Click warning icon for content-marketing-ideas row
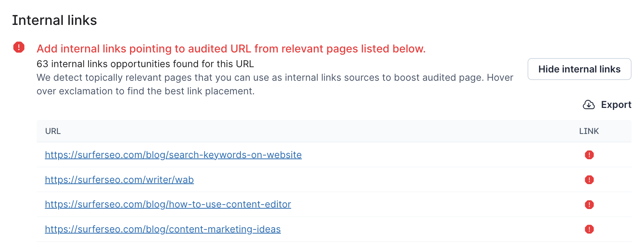This screenshot has width=644, height=243. point(589,229)
